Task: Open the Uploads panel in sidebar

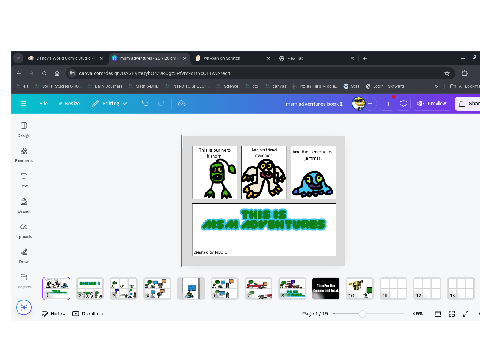Action: pyautogui.click(x=24, y=231)
